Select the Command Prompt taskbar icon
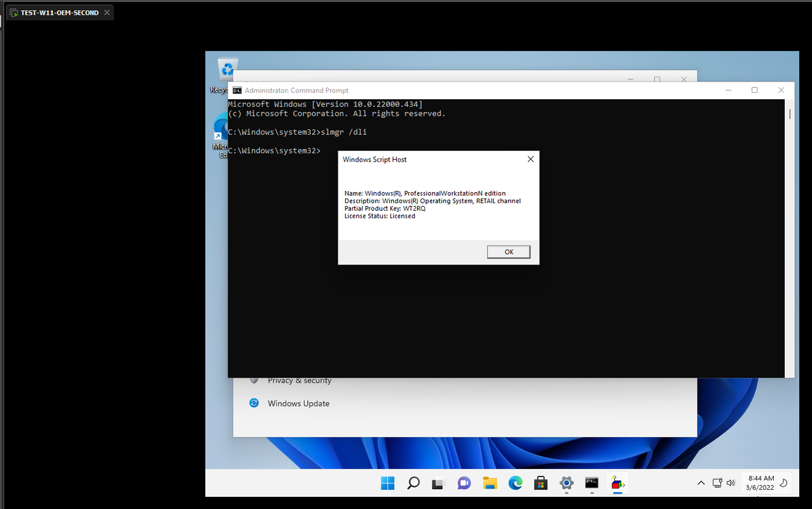812x509 pixels. tap(591, 484)
